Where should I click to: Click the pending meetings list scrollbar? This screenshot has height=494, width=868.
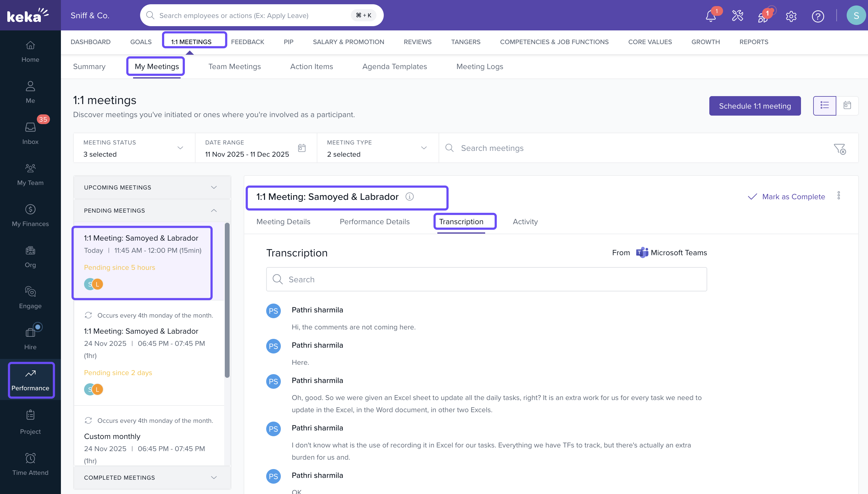click(x=227, y=300)
